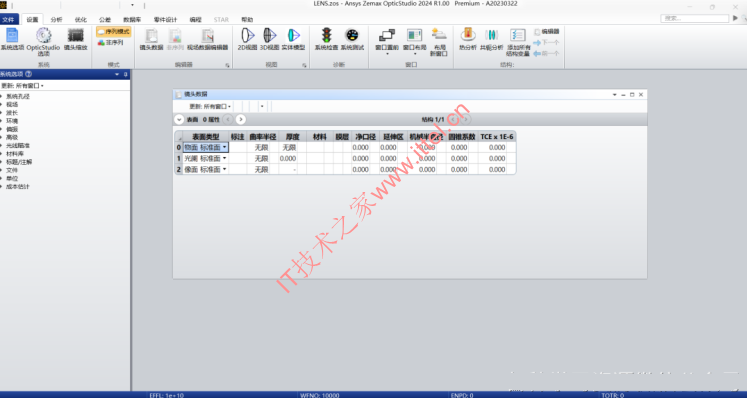Toggle sequential mode (序列模式) button
This screenshot has height=398, width=747.
tap(113, 32)
